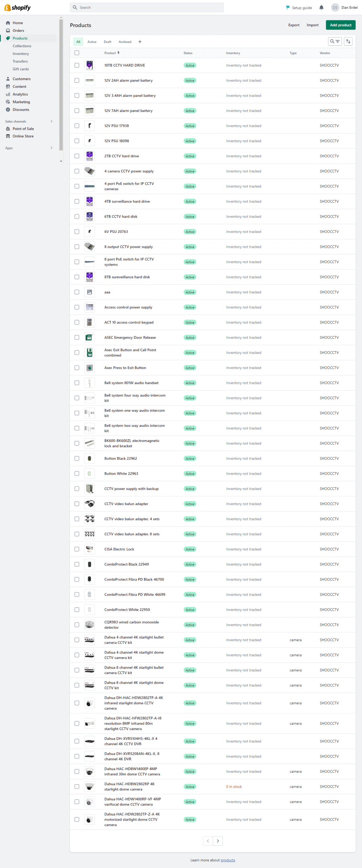Screen dimensions: 362x868
Task: Switch to the Archived tab
Action: point(125,42)
